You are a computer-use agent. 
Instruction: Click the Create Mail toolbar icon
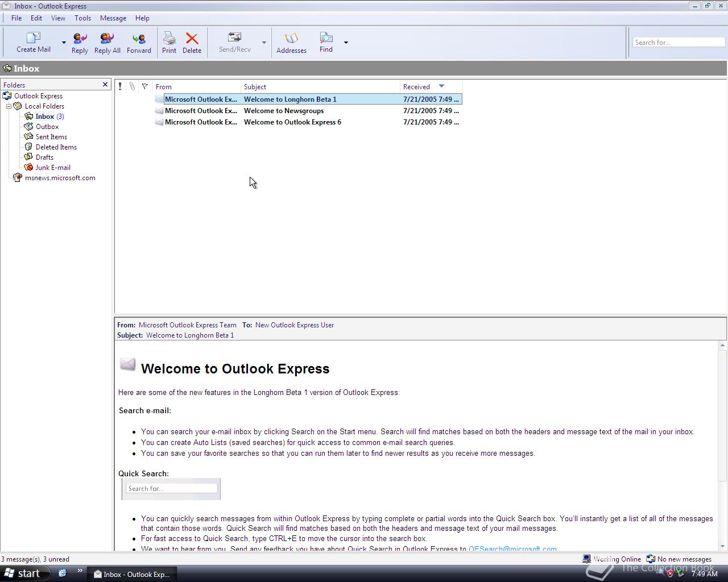point(34,38)
